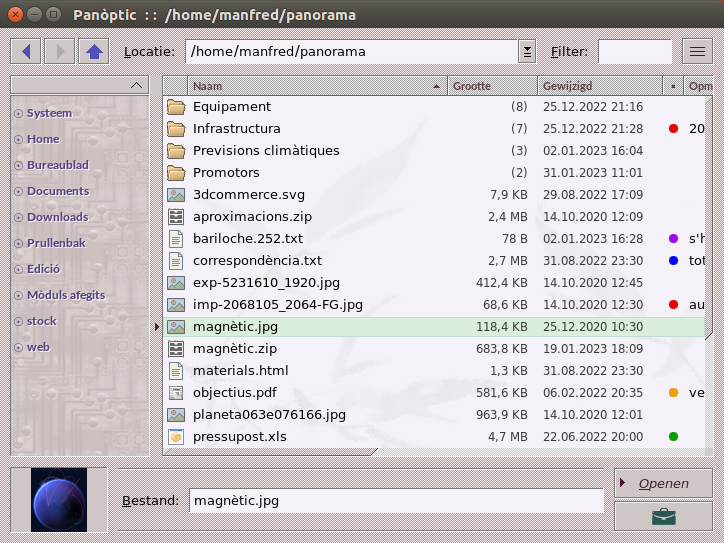The image size is (724, 543).
Task: Click the orange label on objectius.pdf row
Action: click(673, 393)
